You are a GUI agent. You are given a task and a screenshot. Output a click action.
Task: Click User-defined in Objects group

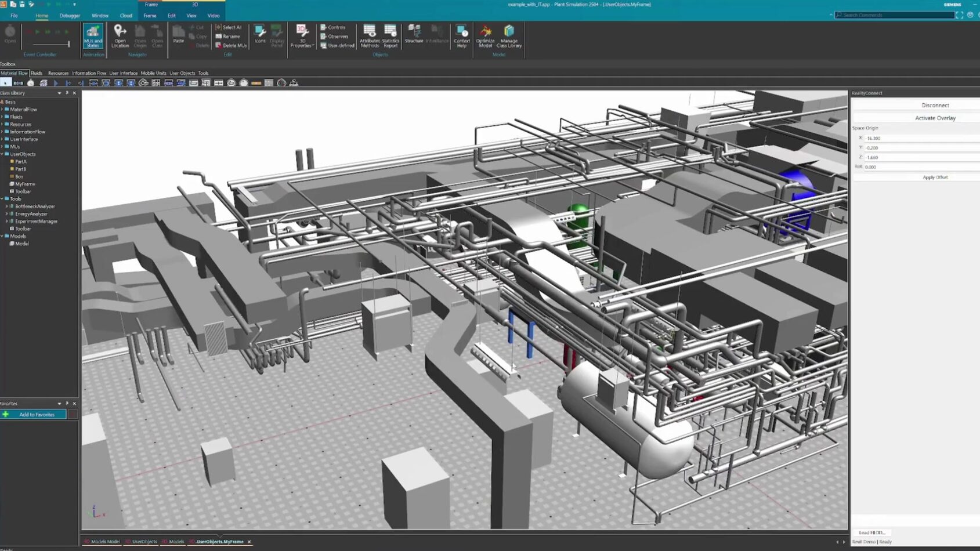click(337, 45)
